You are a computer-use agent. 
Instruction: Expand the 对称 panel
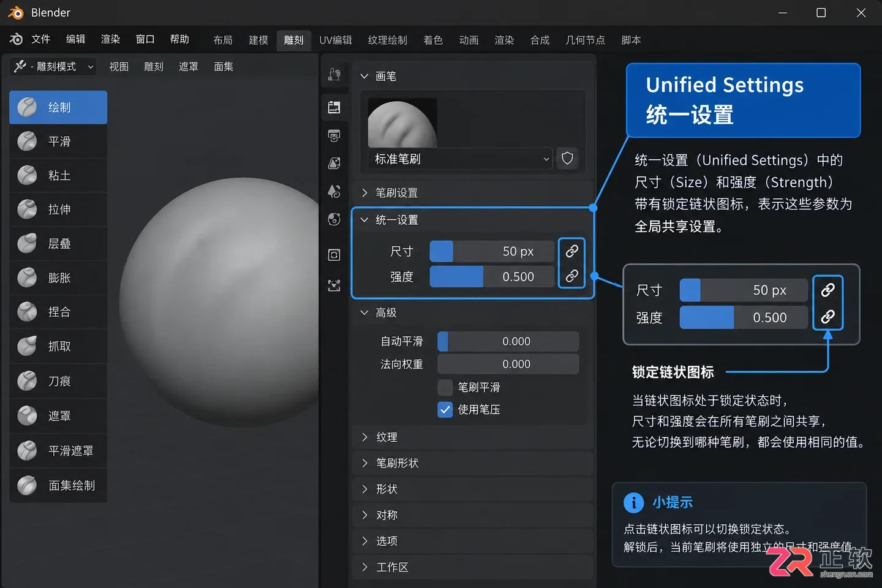[364, 515]
